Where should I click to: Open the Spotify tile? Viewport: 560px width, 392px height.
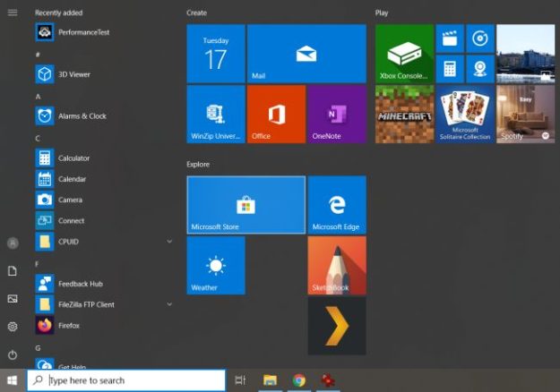(526, 115)
